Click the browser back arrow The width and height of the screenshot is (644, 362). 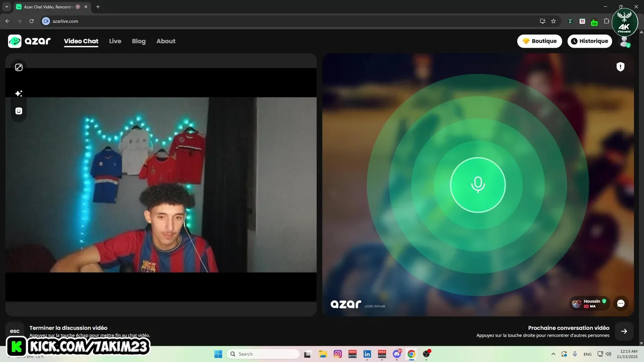[x=7, y=21]
